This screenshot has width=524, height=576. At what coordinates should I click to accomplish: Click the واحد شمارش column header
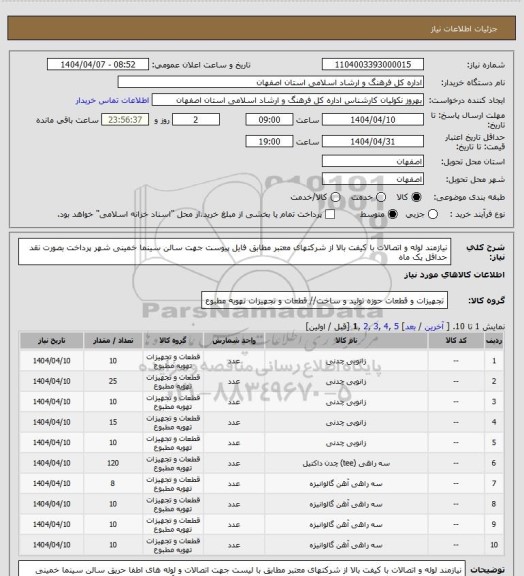(x=234, y=341)
